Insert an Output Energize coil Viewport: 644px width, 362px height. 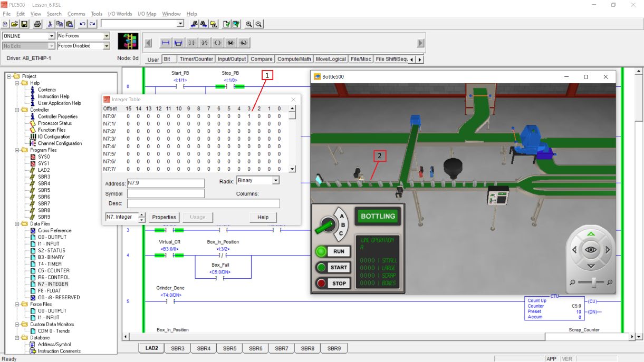point(217,43)
